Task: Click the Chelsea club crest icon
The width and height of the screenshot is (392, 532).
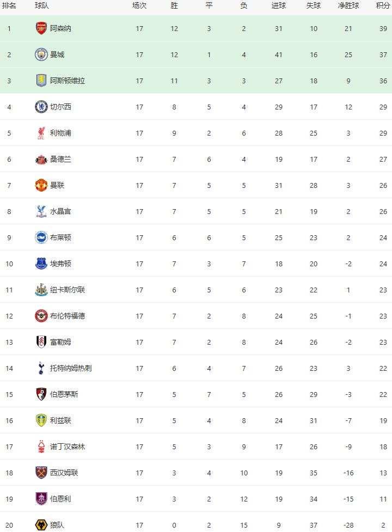Action: click(x=41, y=107)
